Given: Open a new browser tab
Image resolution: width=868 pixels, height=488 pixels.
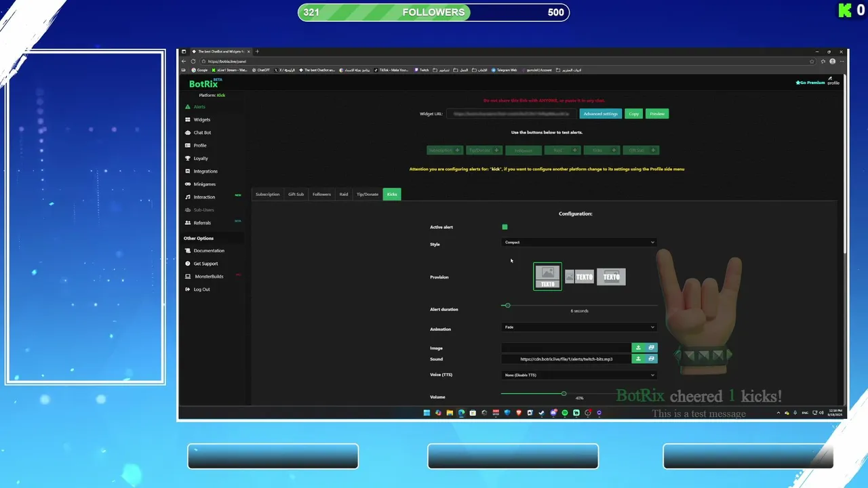Looking at the screenshot, I should pos(257,52).
